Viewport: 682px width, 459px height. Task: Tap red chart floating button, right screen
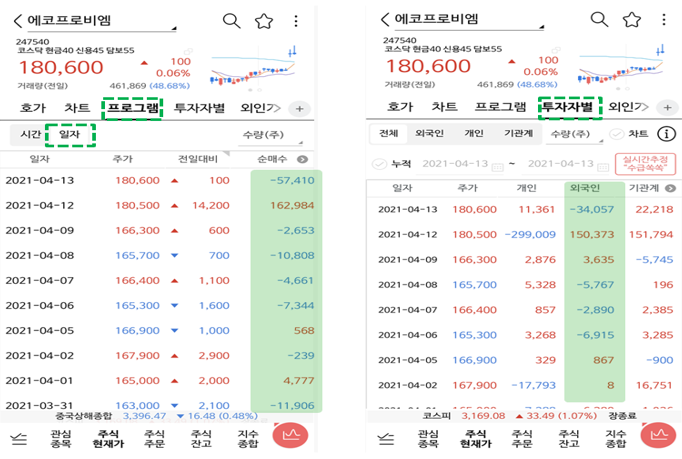pyautogui.click(x=659, y=435)
